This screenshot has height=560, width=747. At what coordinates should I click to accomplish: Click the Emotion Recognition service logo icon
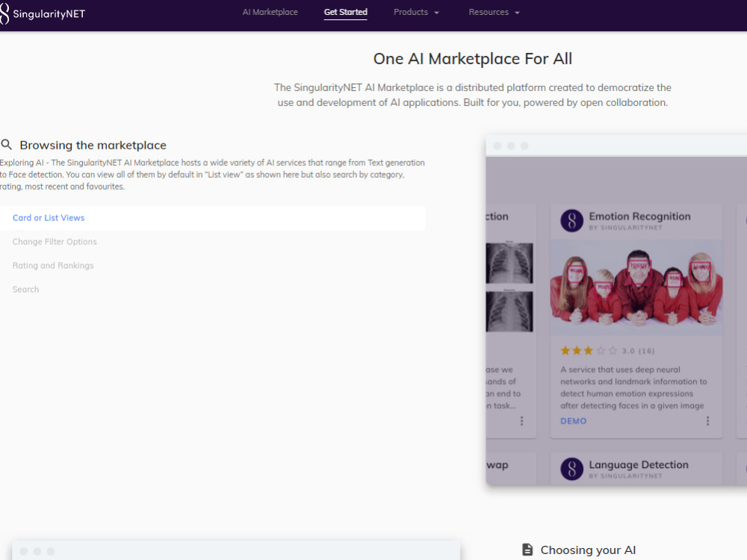571,220
